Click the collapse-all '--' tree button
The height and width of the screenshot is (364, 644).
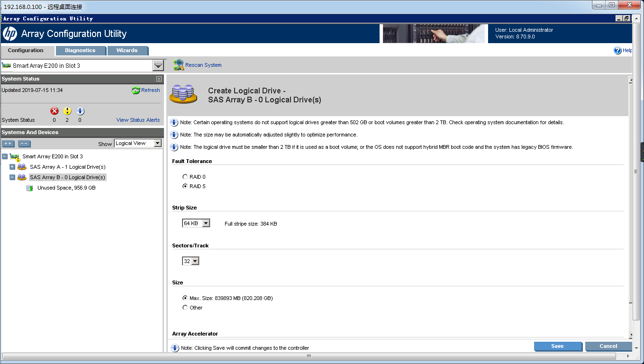point(24,143)
